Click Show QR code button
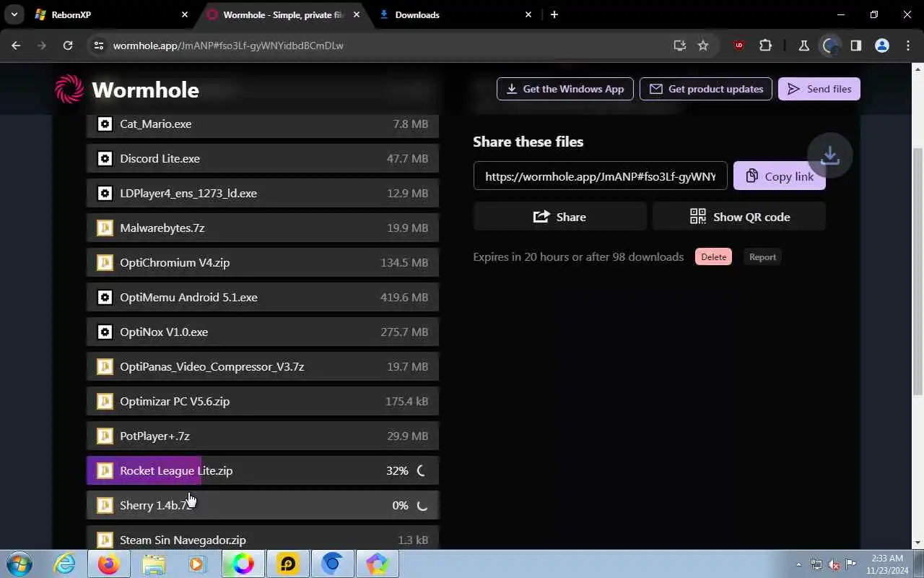The image size is (924, 578). coord(739,217)
